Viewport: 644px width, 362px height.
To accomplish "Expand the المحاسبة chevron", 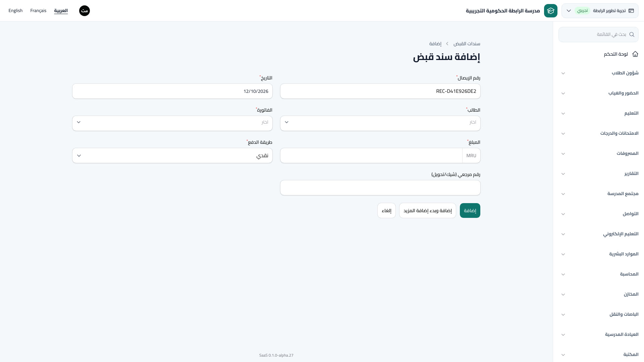I will pyautogui.click(x=563, y=274).
